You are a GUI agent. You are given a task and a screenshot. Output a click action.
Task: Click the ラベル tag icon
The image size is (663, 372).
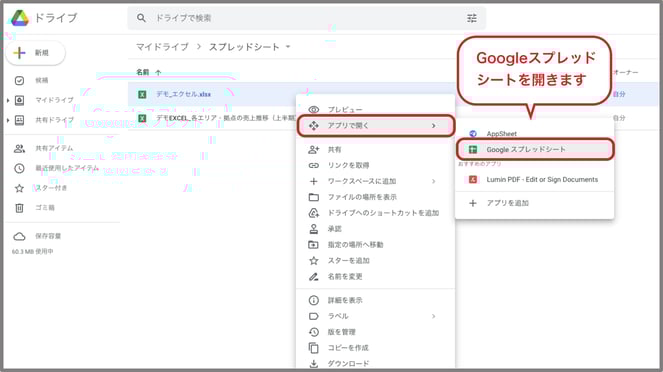coord(314,316)
